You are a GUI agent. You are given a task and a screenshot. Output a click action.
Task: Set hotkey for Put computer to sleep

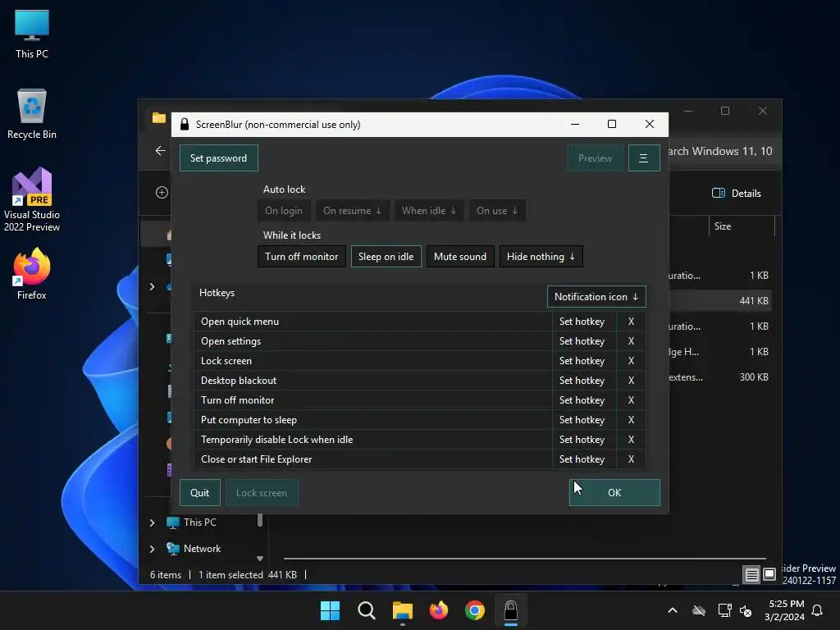[582, 420]
